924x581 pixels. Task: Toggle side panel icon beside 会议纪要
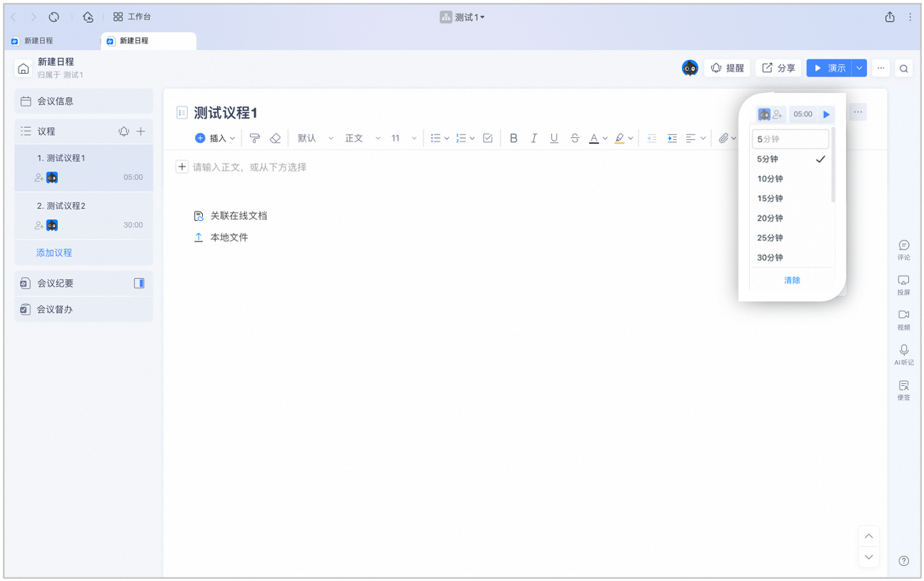point(139,283)
